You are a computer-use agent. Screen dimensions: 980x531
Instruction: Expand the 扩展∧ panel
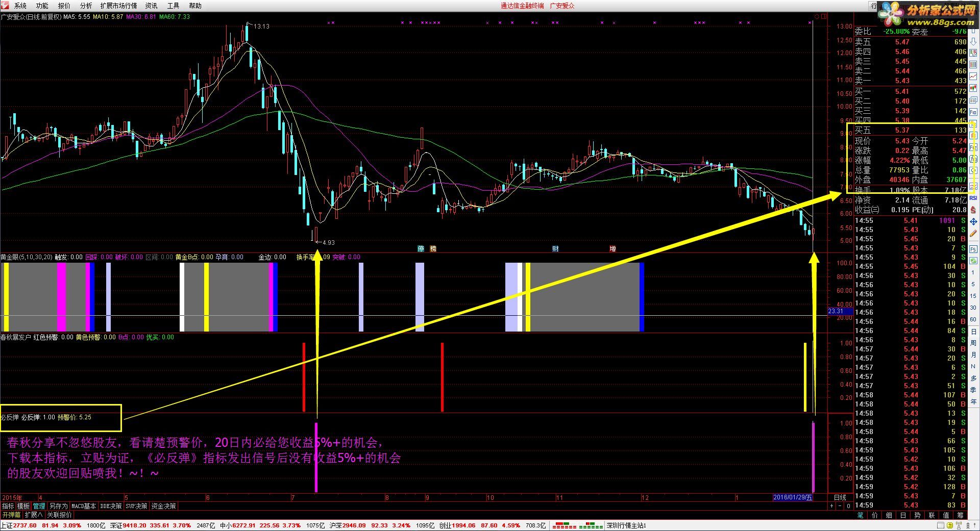[x=34, y=515]
